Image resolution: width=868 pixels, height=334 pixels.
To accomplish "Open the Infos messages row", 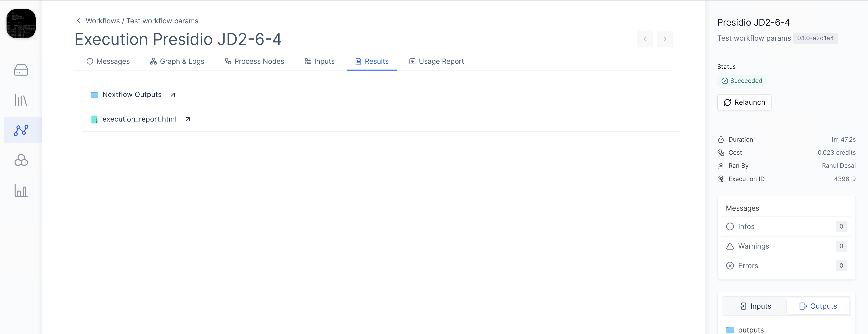I will click(786, 227).
